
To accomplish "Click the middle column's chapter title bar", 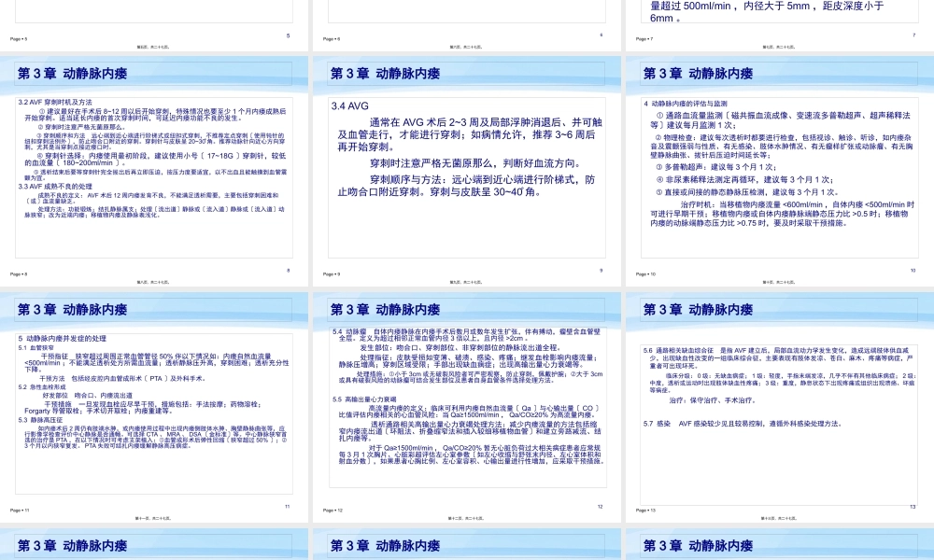I will (x=467, y=73).
